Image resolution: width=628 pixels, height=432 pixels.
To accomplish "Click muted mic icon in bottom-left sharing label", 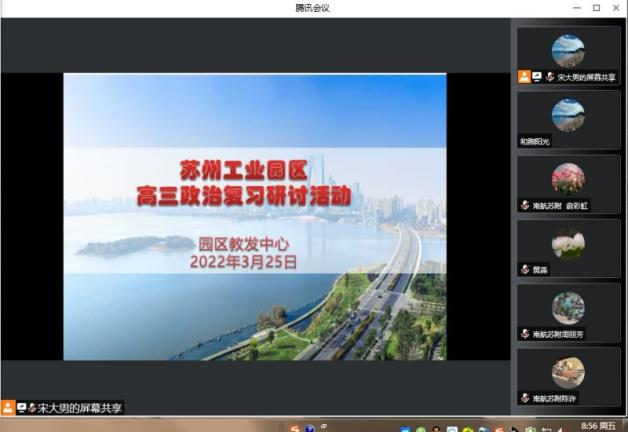I will (32, 408).
